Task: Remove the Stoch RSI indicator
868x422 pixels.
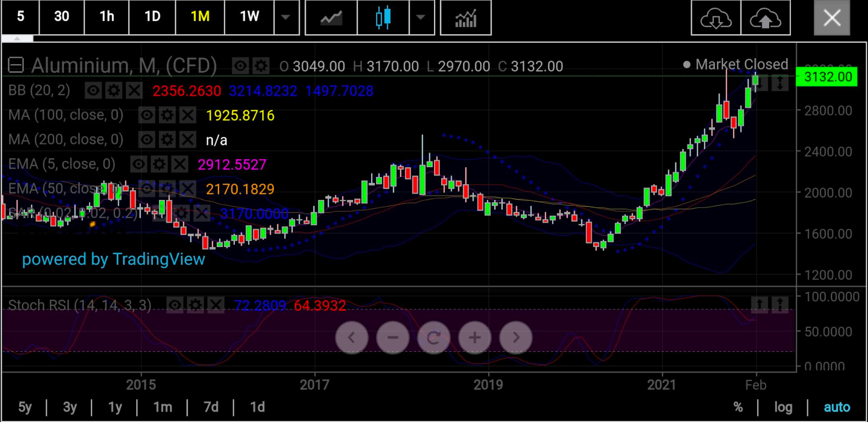Action: pos(216,305)
